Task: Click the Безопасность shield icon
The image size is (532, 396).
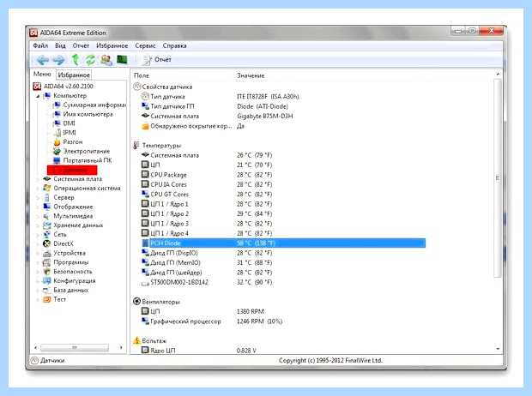Action: pos(47,271)
